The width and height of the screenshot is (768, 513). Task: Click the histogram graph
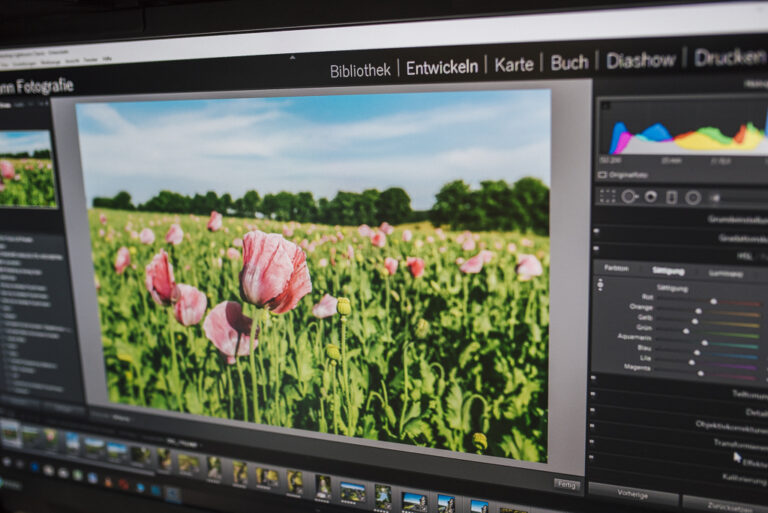pos(685,127)
